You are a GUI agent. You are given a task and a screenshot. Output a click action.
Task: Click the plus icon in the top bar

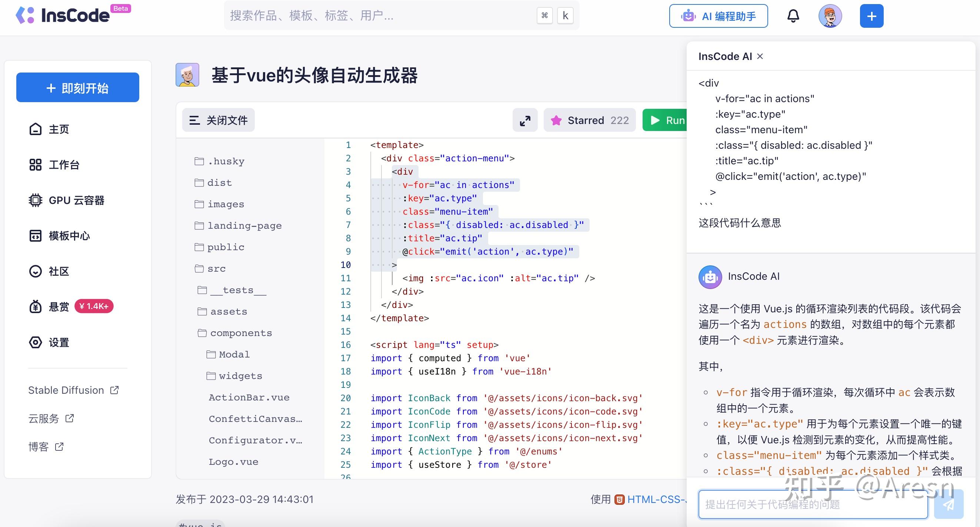click(871, 16)
